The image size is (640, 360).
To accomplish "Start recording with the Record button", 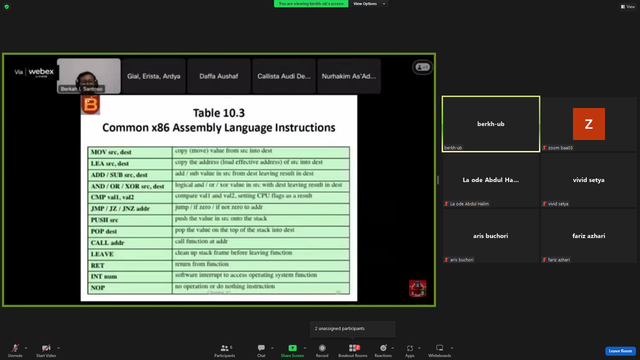I will point(322,350).
